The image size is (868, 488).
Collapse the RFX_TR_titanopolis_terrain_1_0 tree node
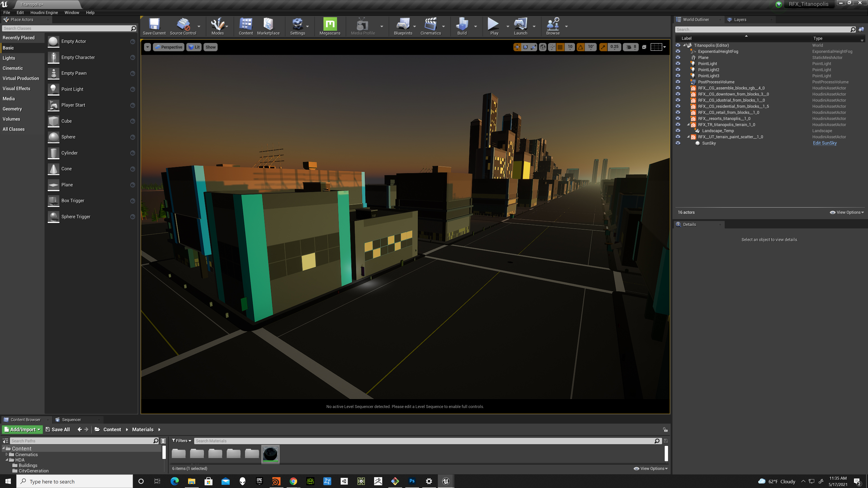[688, 125]
